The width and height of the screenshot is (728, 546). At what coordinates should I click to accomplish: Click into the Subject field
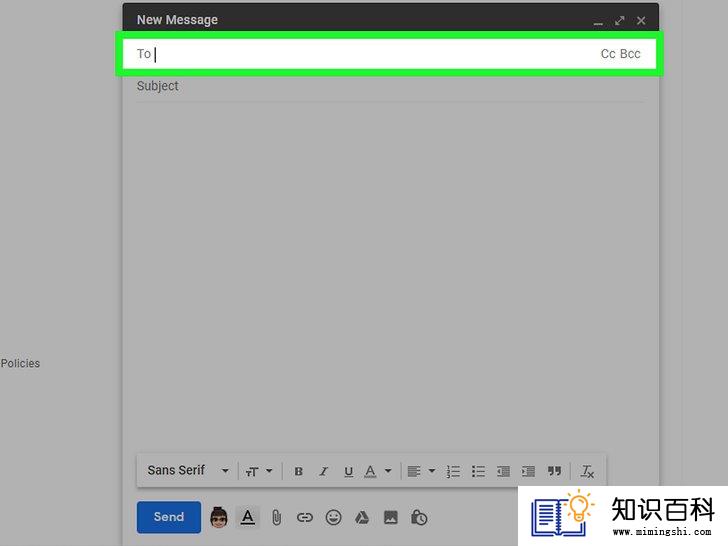tap(390, 86)
